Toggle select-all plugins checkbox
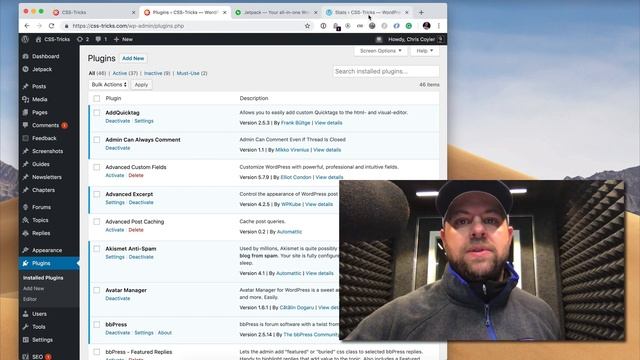Viewport: 640px width, 360px height. (97, 98)
